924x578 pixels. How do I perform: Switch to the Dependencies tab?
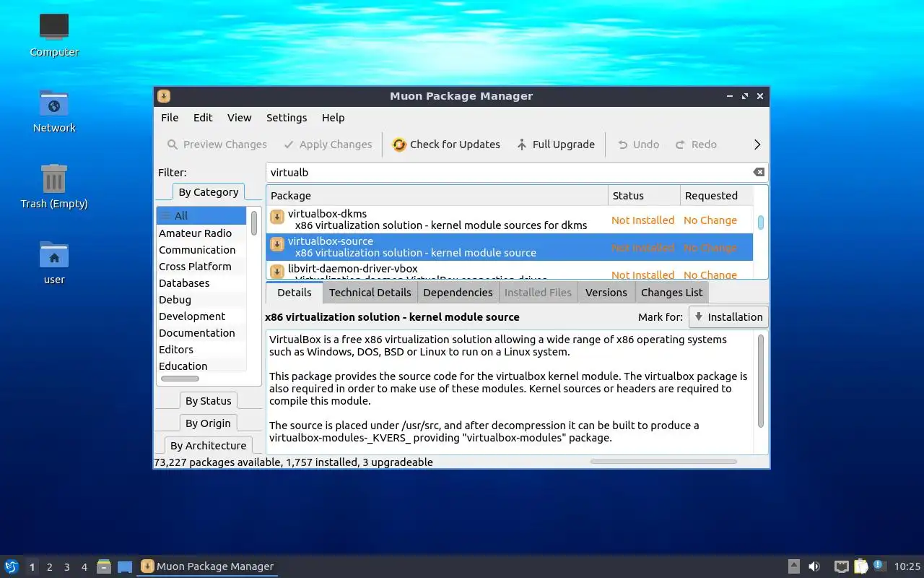click(x=458, y=292)
